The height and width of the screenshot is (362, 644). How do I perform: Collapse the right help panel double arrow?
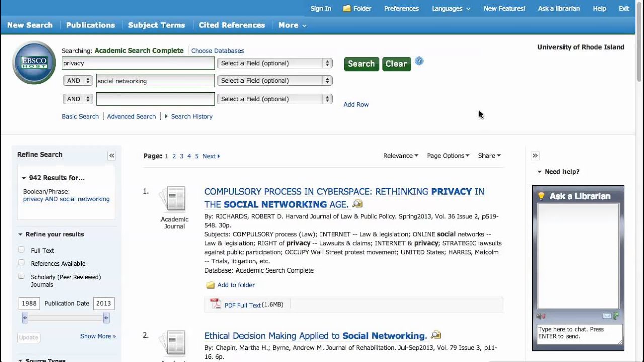tap(535, 156)
